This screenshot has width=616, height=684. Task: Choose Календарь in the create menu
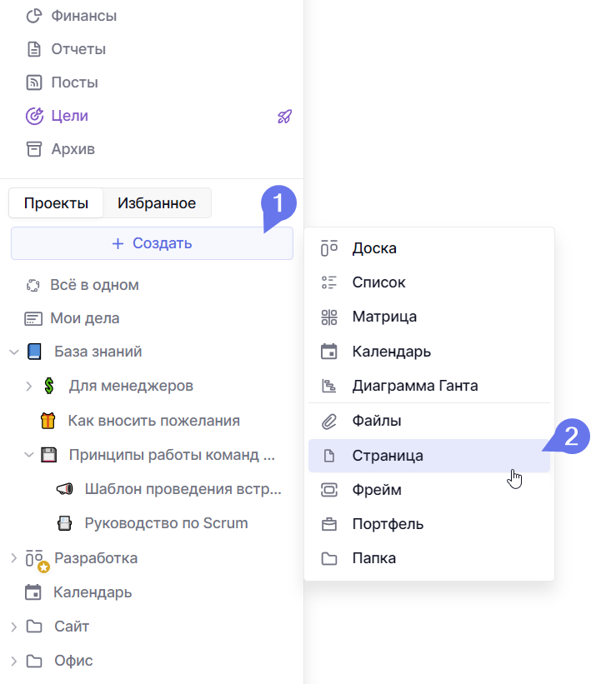pyautogui.click(x=391, y=351)
